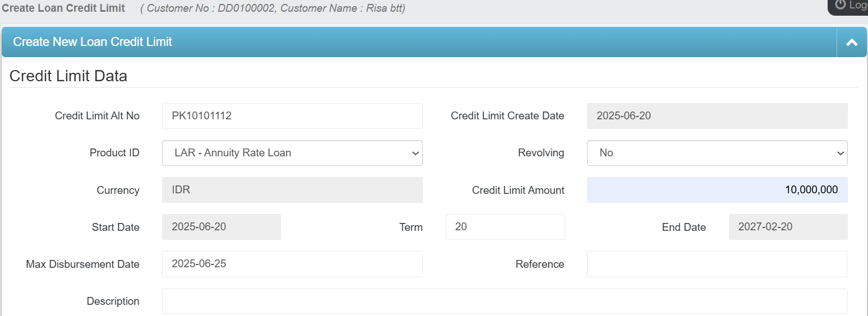The width and height of the screenshot is (868, 316).
Task: Click the Start Date field
Action: pyautogui.click(x=221, y=227)
